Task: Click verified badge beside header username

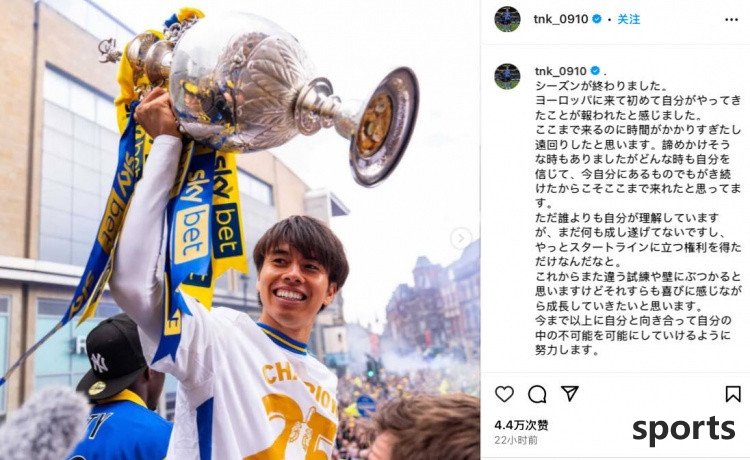Action: tap(596, 19)
